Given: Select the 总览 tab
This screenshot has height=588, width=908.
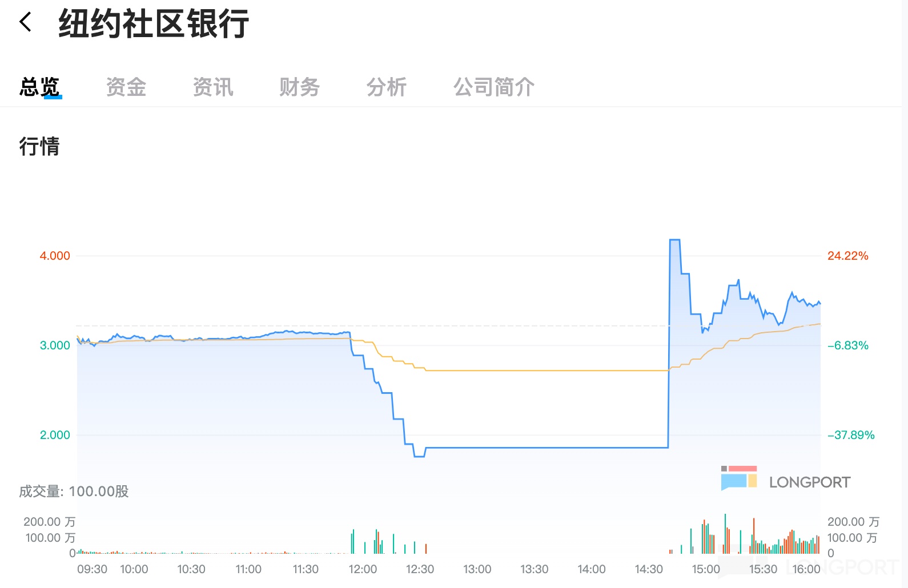Looking at the screenshot, I should tap(39, 87).
